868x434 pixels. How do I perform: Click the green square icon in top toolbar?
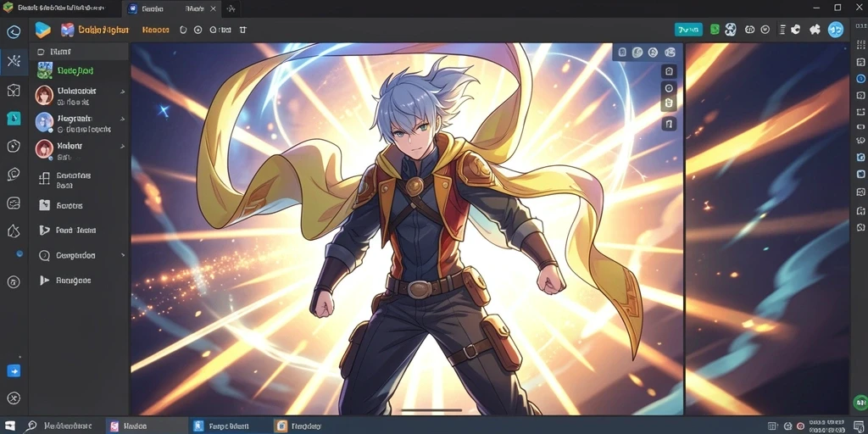[715, 30]
